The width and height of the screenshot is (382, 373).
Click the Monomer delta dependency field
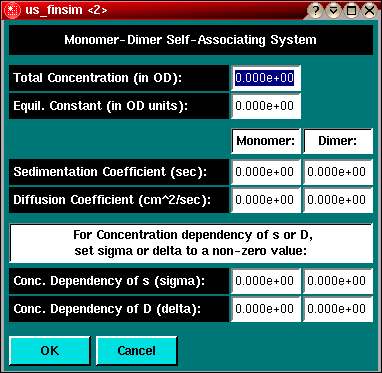point(266,309)
